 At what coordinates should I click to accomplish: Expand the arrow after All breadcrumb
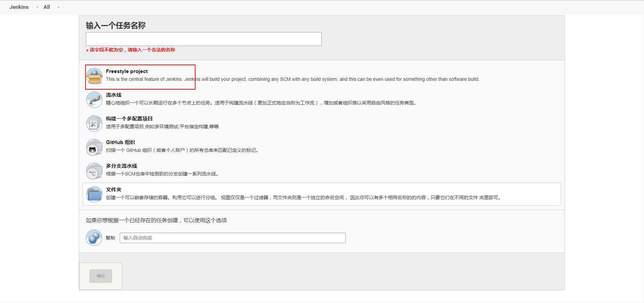click(x=59, y=7)
